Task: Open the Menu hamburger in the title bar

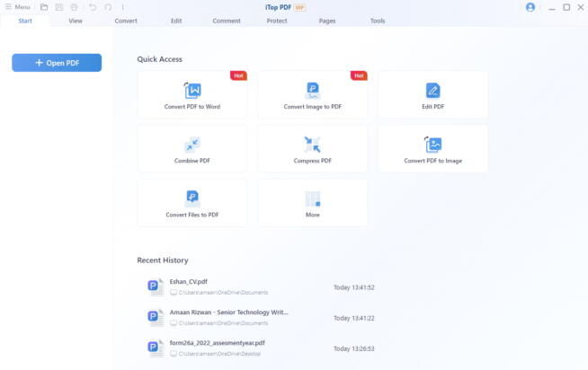Action: click(x=16, y=7)
